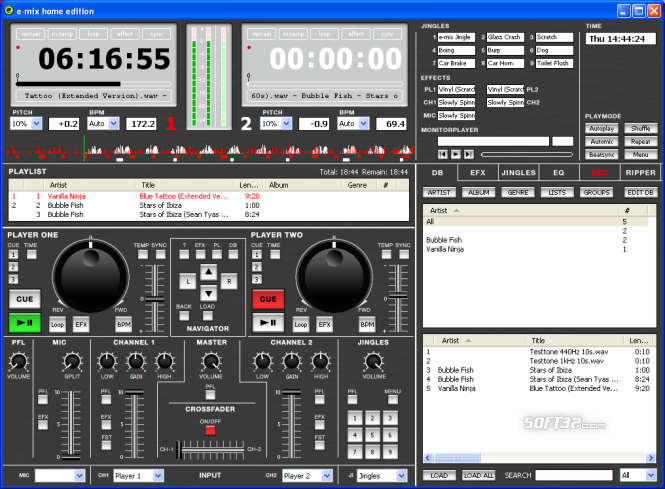This screenshot has width=665, height=489.
Task: Switch to the JINGLES tab
Action: pos(518,173)
